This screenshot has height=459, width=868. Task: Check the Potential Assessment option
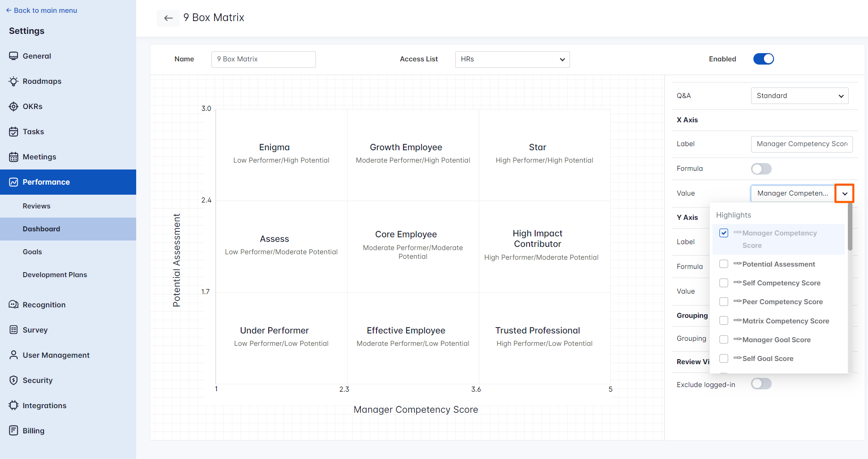[724, 264]
